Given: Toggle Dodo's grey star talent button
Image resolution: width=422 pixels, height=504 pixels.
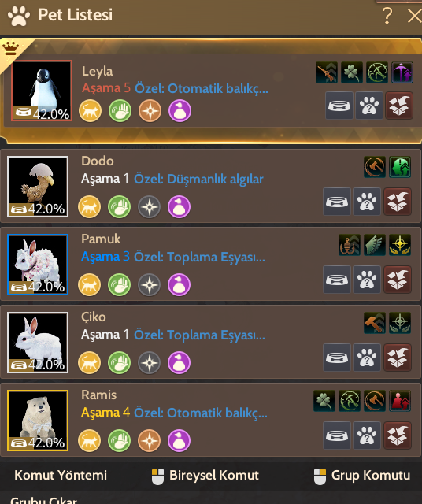Looking at the screenshot, I should click(149, 207).
